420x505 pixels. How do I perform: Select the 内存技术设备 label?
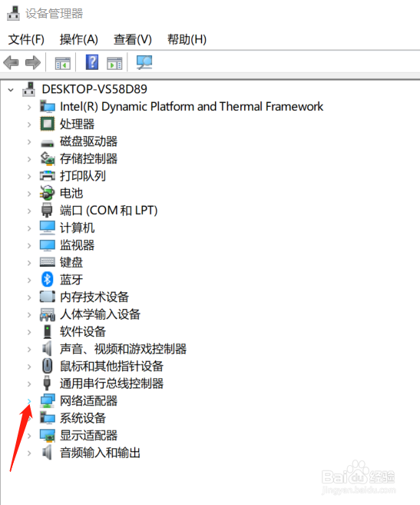[94, 297]
